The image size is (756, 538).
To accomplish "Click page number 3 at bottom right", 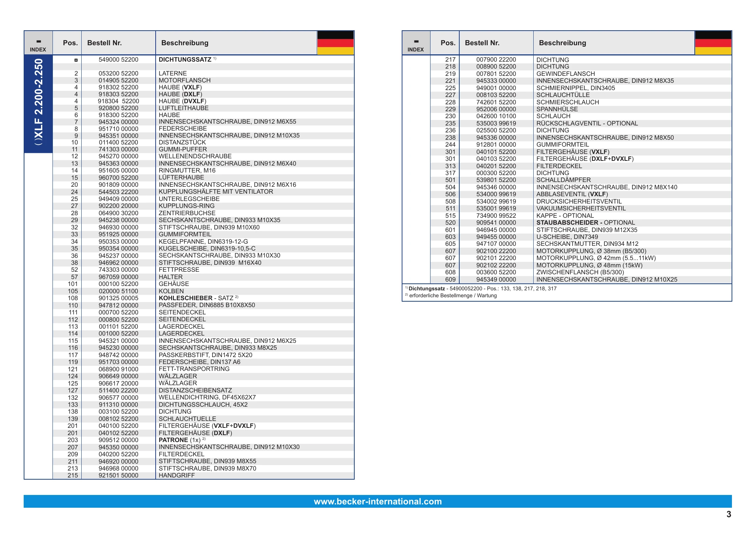I will point(729,514).
